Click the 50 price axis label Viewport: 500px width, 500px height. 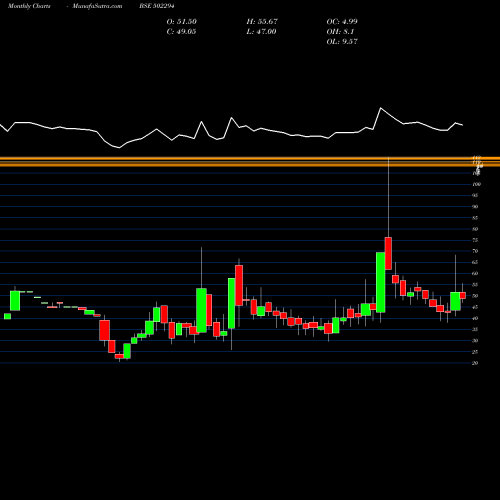[475, 296]
